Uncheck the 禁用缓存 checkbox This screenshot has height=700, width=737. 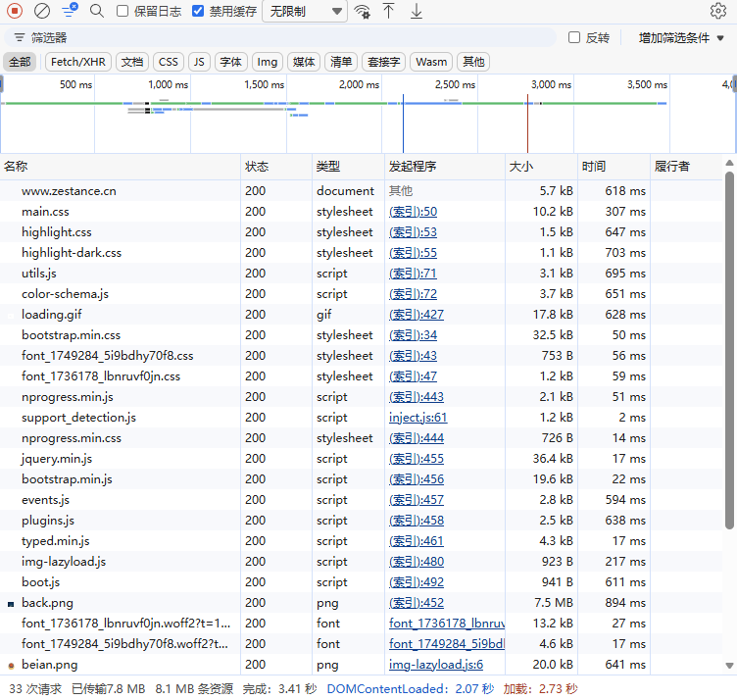click(x=198, y=12)
